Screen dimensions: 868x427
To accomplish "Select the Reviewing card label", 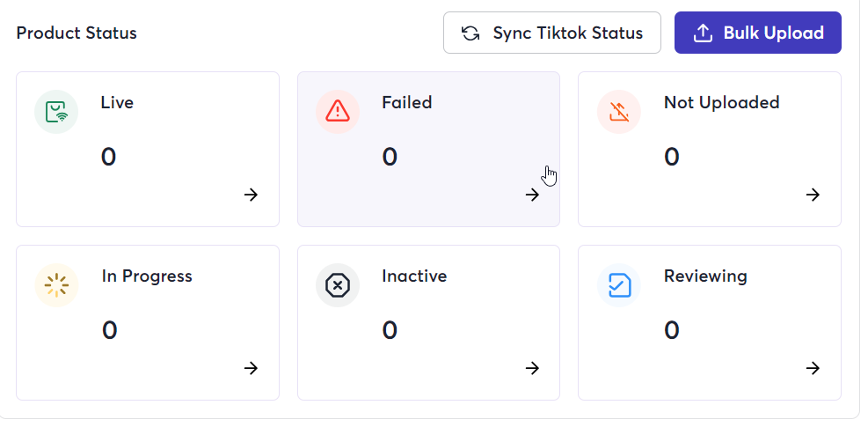I will [705, 276].
